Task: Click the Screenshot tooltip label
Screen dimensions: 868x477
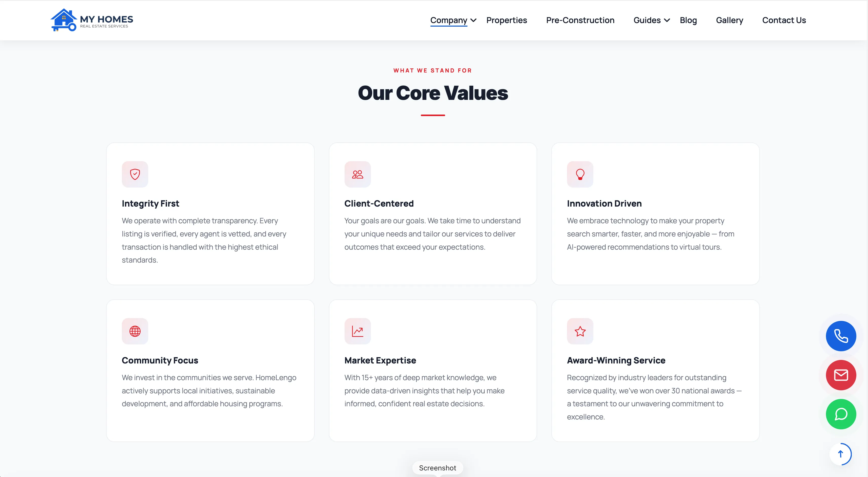Action: (x=437, y=468)
